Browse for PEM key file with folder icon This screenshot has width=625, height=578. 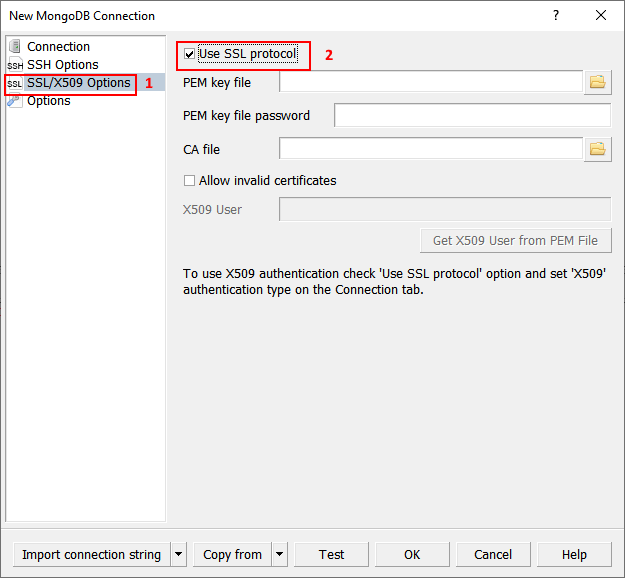[597, 82]
